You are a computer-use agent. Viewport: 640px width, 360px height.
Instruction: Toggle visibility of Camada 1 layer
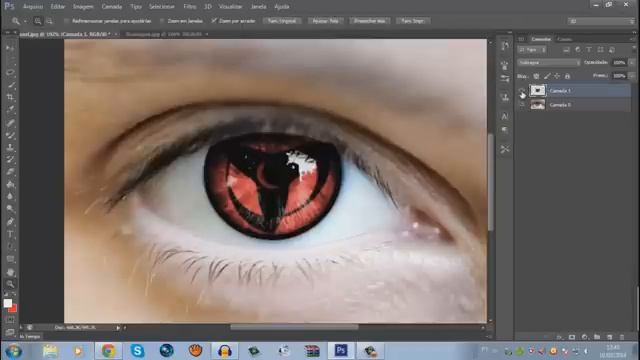click(522, 91)
